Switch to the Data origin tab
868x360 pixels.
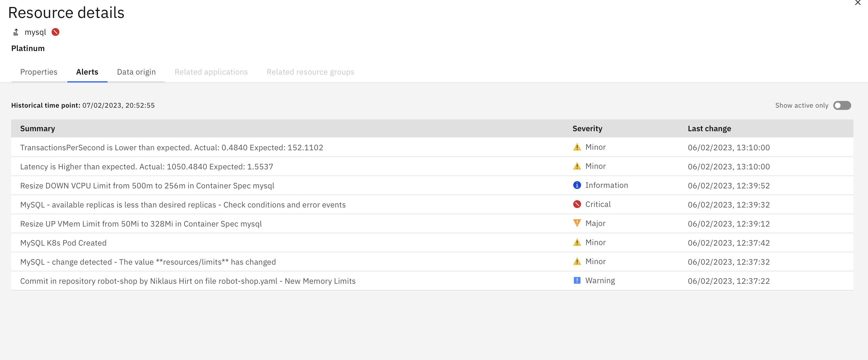pyautogui.click(x=136, y=72)
